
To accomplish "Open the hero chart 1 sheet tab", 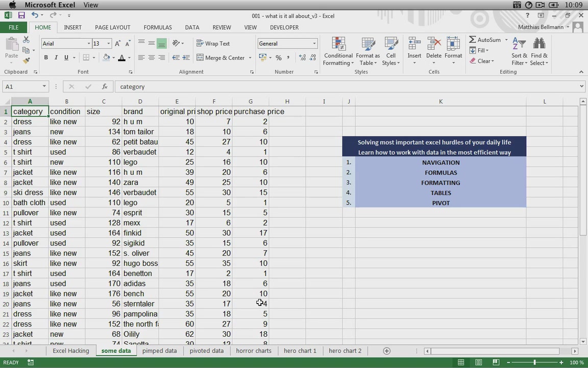I will pyautogui.click(x=300, y=351).
